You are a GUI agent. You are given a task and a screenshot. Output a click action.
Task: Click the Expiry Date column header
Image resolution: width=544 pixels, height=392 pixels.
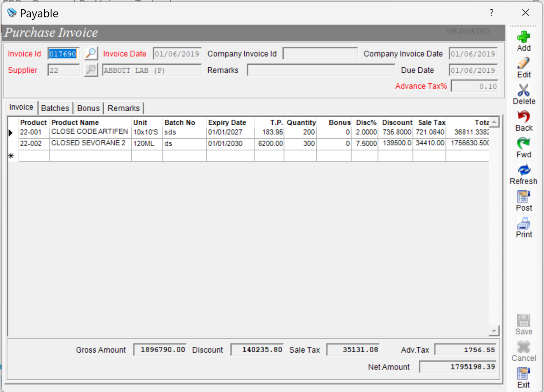(230, 123)
